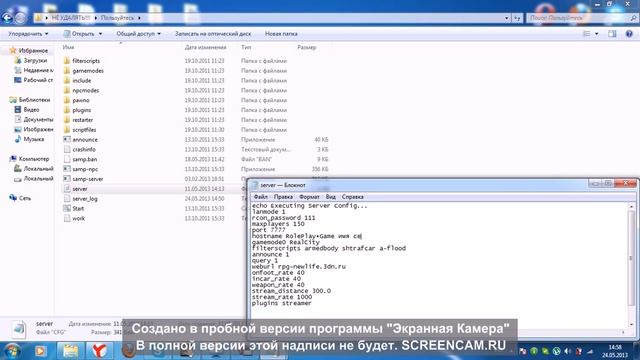Expand the Общий доступ dropdown

(138, 34)
